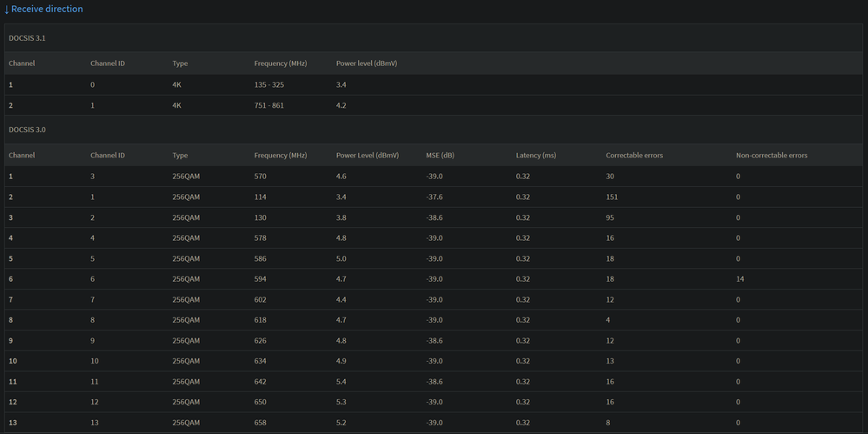Click the correctable errors value 95

coord(611,217)
